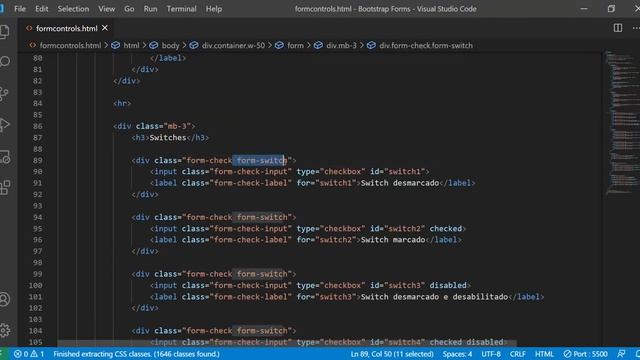Click 'Finished extracting CSS classes' status message
The height and width of the screenshot is (360, 640).
(136, 354)
